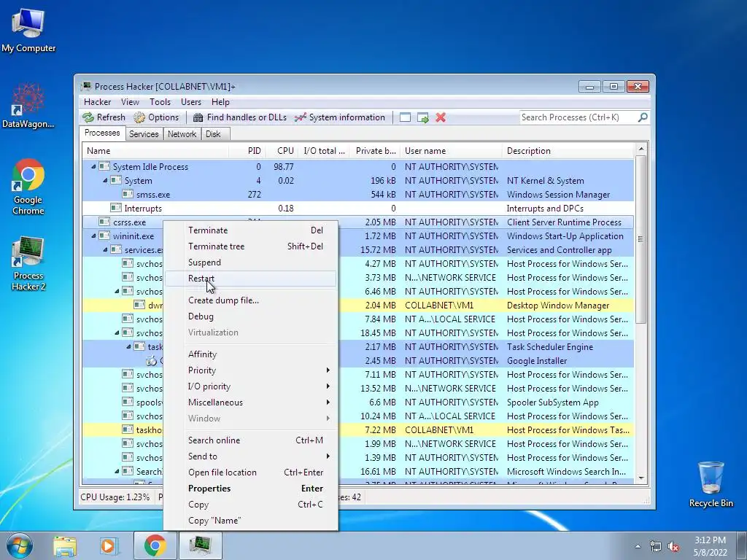The height and width of the screenshot is (560, 747).
Task: Open the Users menu
Action: 191,102
